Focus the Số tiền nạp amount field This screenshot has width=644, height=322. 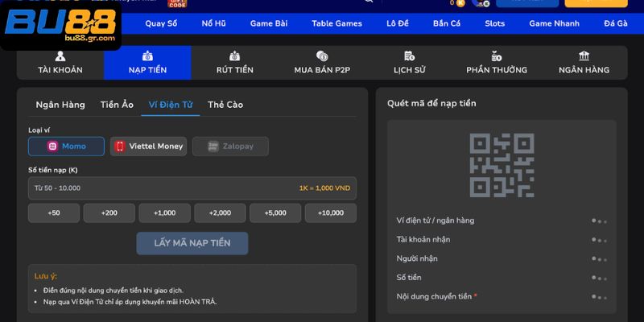192,188
